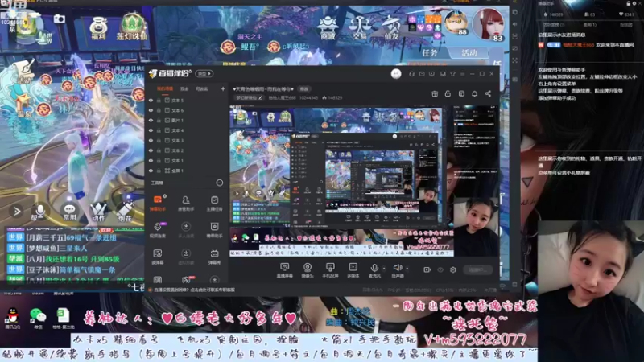Open the WeChat desktop shortcut
This screenshot has height=362, width=644.
pos(38,318)
